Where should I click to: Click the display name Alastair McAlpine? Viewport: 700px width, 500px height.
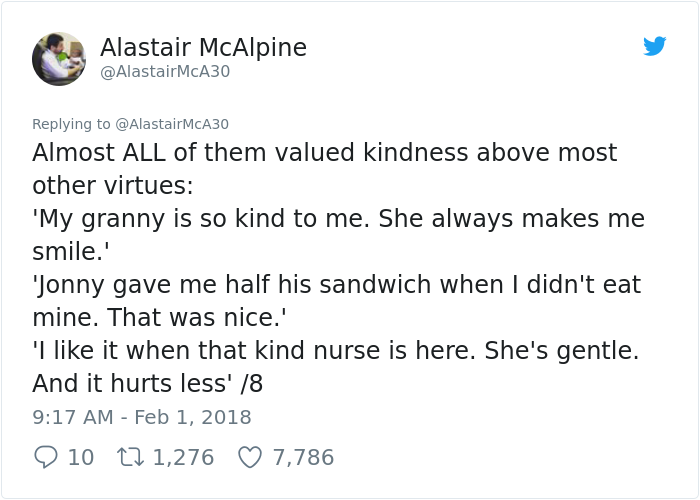click(x=203, y=47)
